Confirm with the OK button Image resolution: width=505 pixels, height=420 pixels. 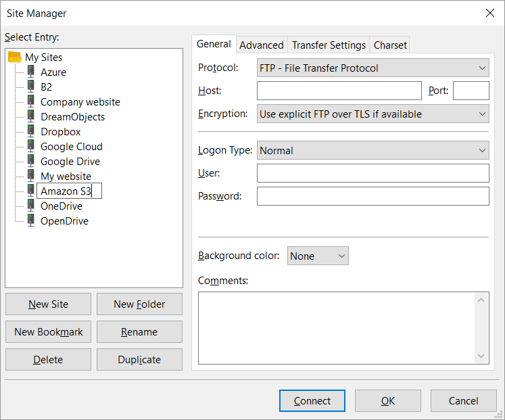(x=388, y=400)
